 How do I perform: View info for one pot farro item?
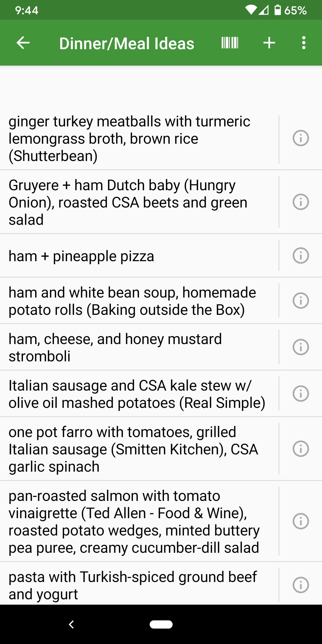point(301,449)
